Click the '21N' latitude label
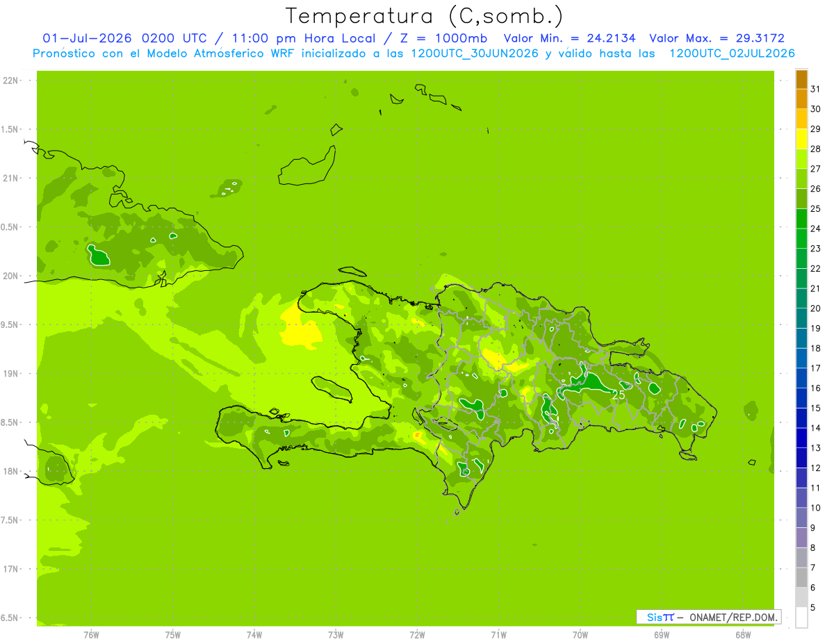The width and height of the screenshot is (834, 644). coord(10,179)
